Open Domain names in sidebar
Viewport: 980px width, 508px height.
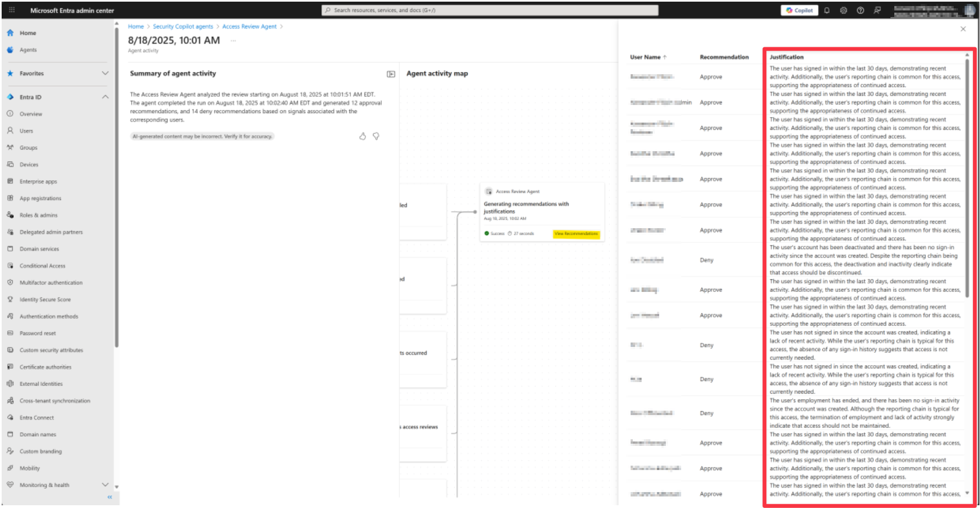37,434
